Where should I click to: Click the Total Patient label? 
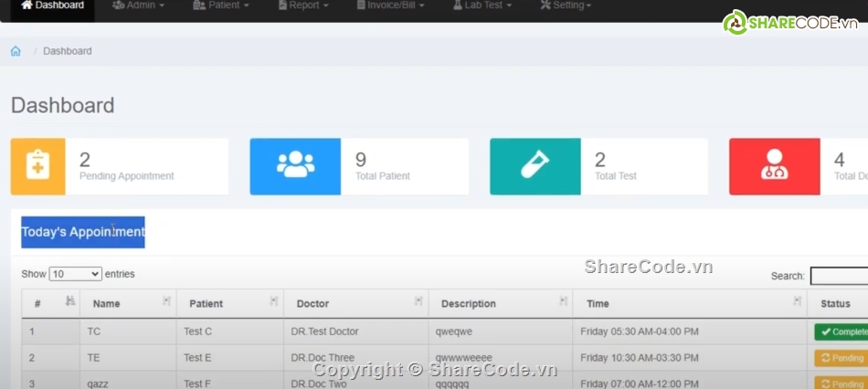[383, 176]
